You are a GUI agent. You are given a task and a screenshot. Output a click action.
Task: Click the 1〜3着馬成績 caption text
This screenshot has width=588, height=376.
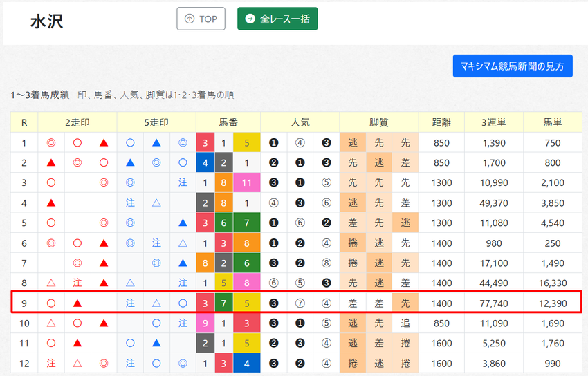pyautogui.click(x=39, y=95)
